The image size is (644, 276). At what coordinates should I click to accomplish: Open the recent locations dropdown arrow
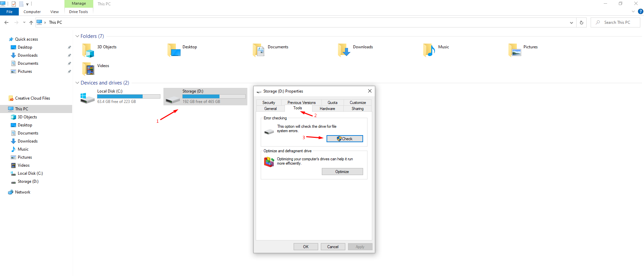coord(24,22)
